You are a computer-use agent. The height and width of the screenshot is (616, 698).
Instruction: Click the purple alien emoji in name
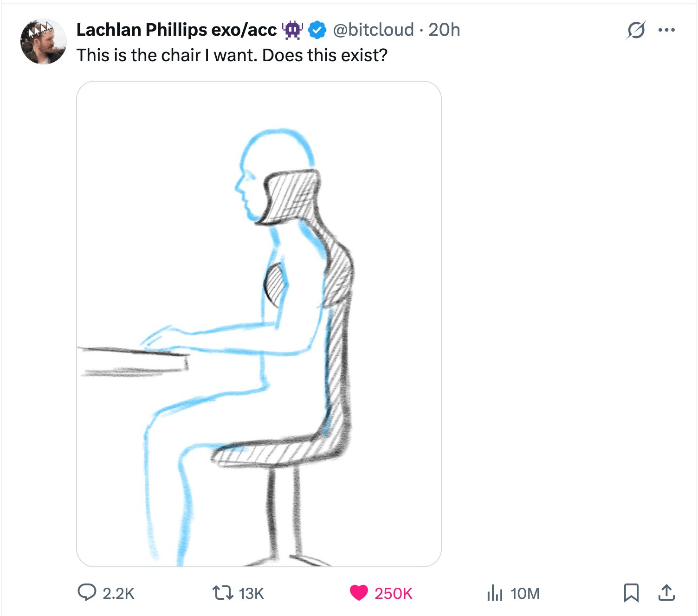292,30
